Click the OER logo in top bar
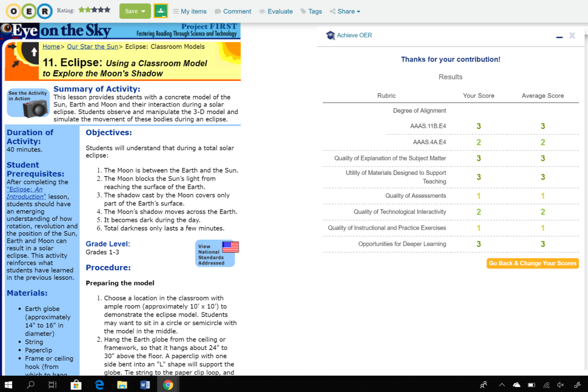The width and height of the screenshot is (588, 392). click(29, 11)
